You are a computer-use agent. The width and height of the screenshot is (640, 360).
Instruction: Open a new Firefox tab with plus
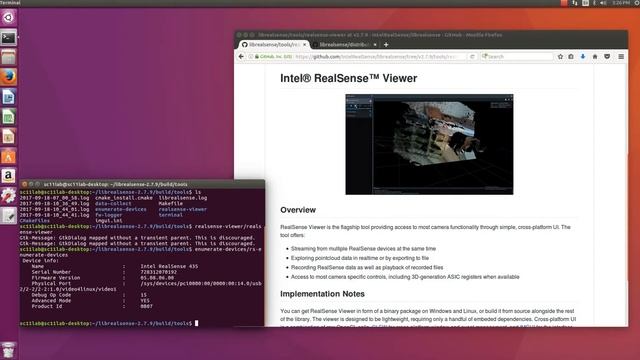(x=386, y=44)
